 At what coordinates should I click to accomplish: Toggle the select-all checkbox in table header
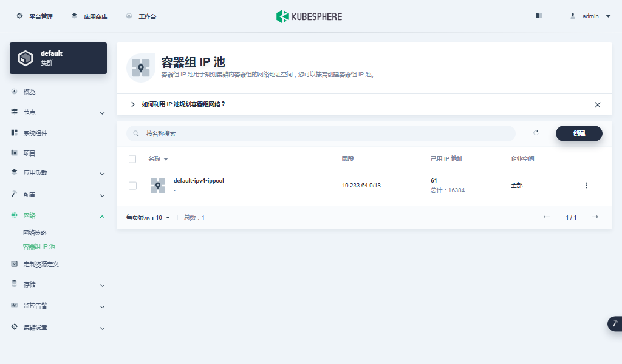132,159
